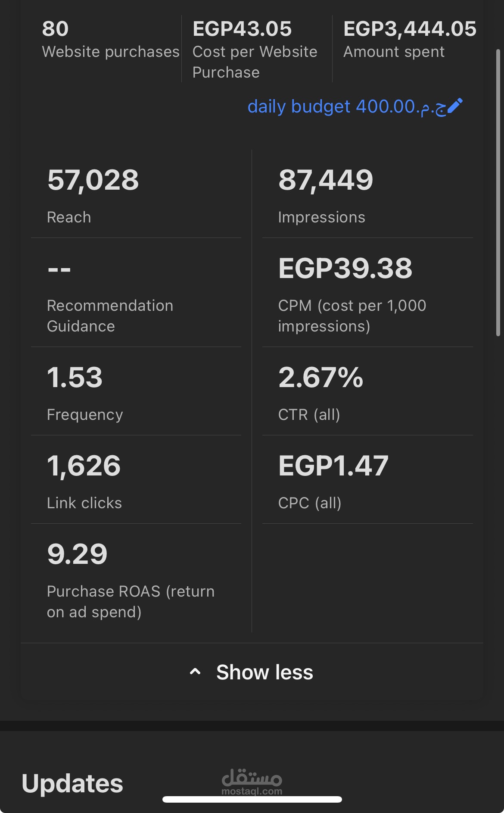Tap the EGP39.38 CPM card

point(367,292)
